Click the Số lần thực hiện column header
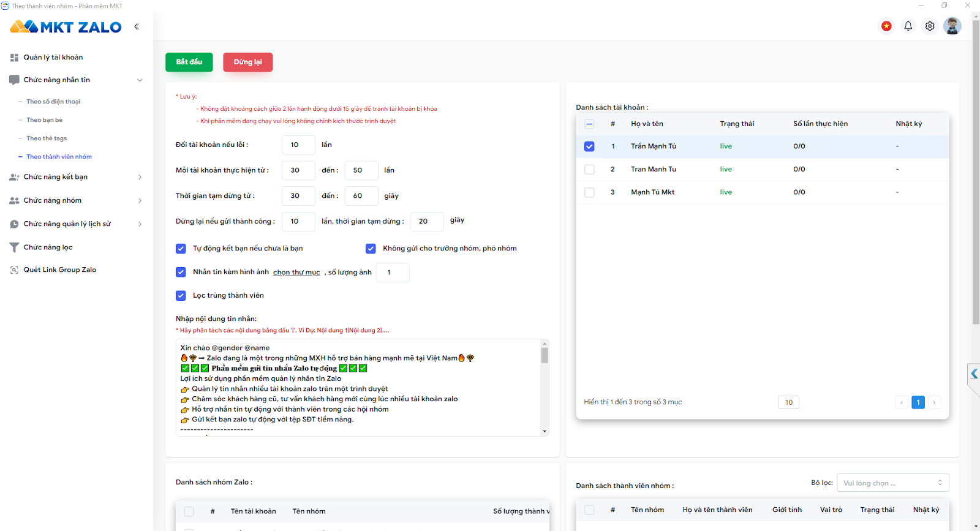This screenshot has width=980, height=531. pos(820,124)
